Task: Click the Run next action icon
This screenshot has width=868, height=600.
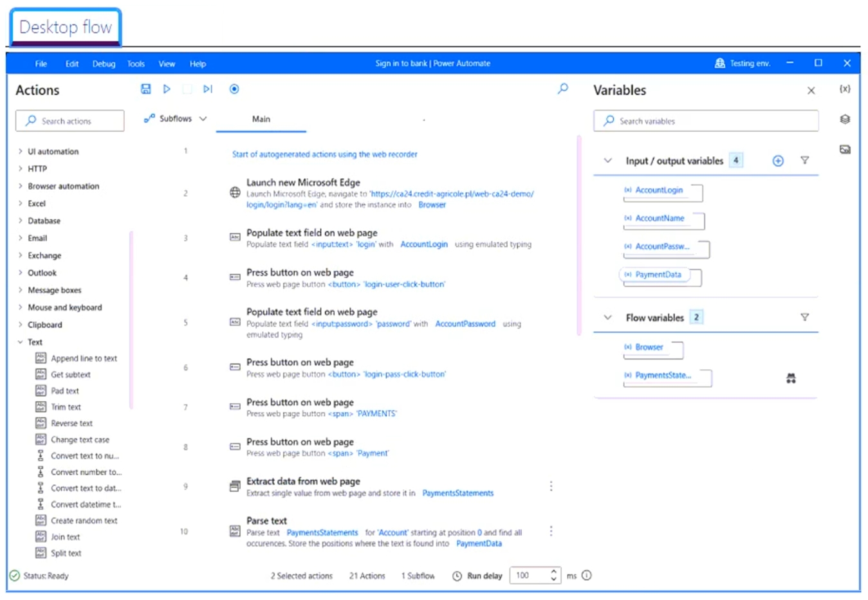Action: pos(207,89)
